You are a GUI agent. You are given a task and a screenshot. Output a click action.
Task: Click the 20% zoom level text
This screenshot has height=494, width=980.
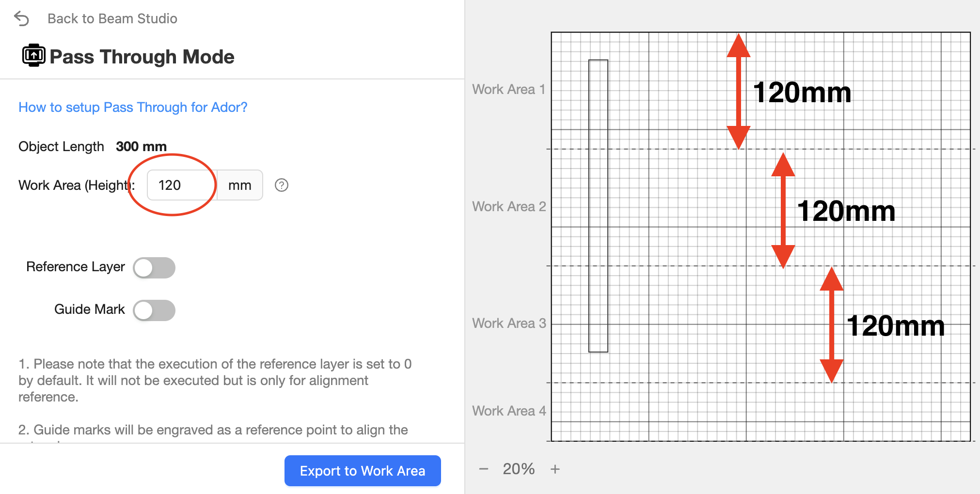(519, 469)
